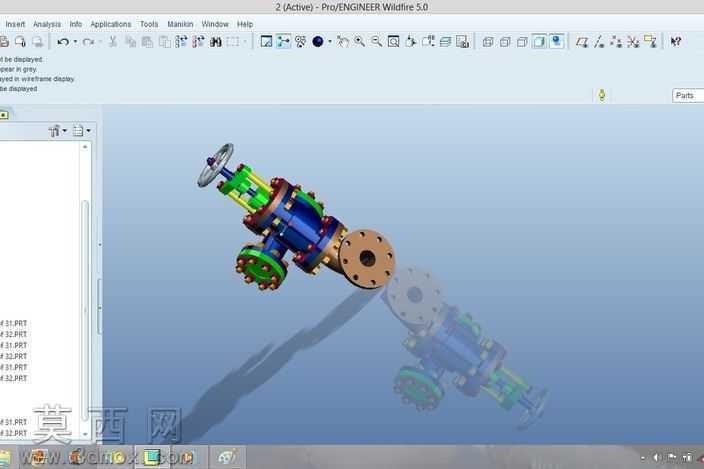Click the Refit to screen icon
The width and height of the screenshot is (704, 469).
(394, 42)
